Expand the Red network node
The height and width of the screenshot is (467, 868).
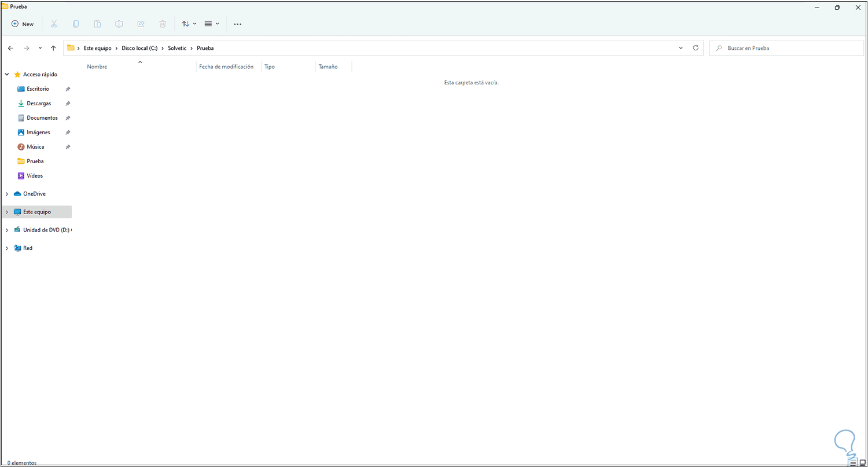pyautogui.click(x=7, y=248)
